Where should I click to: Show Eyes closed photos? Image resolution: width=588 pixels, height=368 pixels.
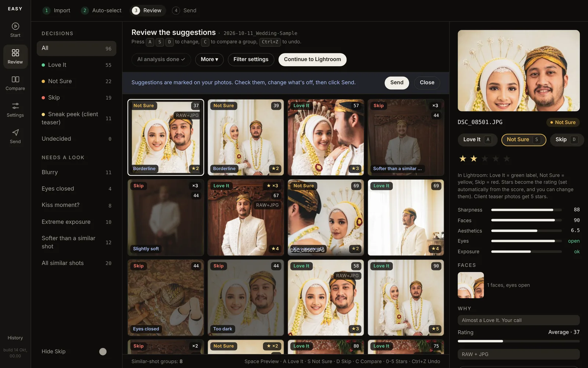pos(76,189)
